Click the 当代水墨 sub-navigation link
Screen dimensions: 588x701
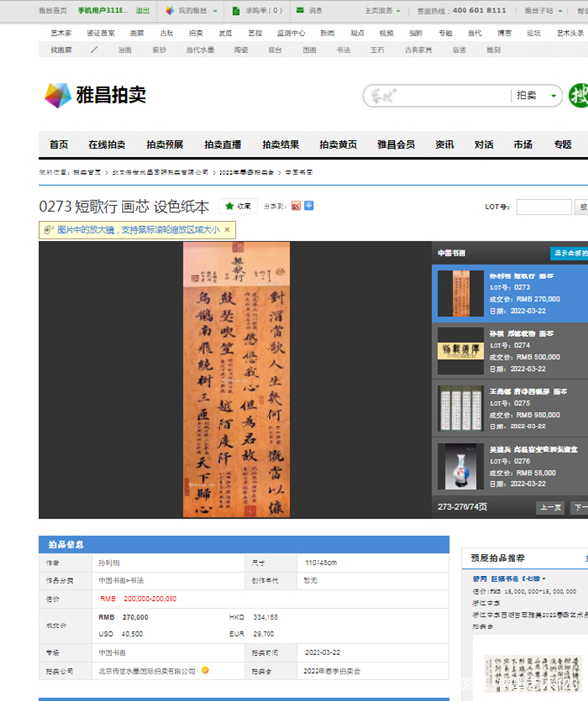point(200,50)
